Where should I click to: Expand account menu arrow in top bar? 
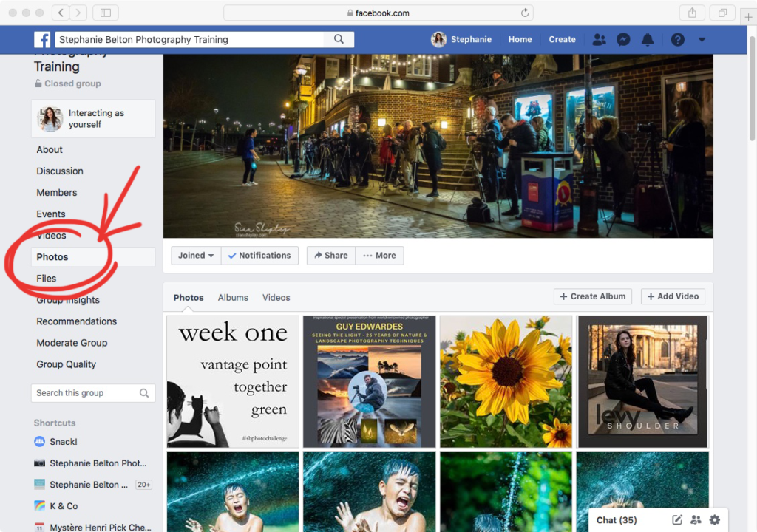[702, 40]
